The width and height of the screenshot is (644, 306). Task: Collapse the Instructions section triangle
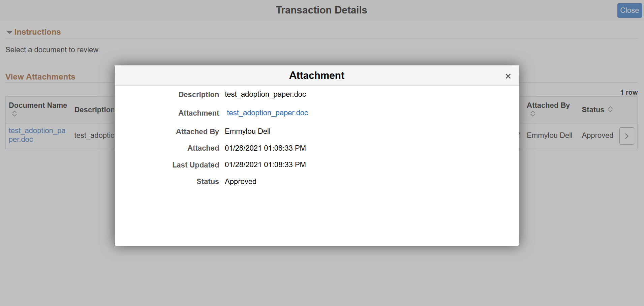9,32
